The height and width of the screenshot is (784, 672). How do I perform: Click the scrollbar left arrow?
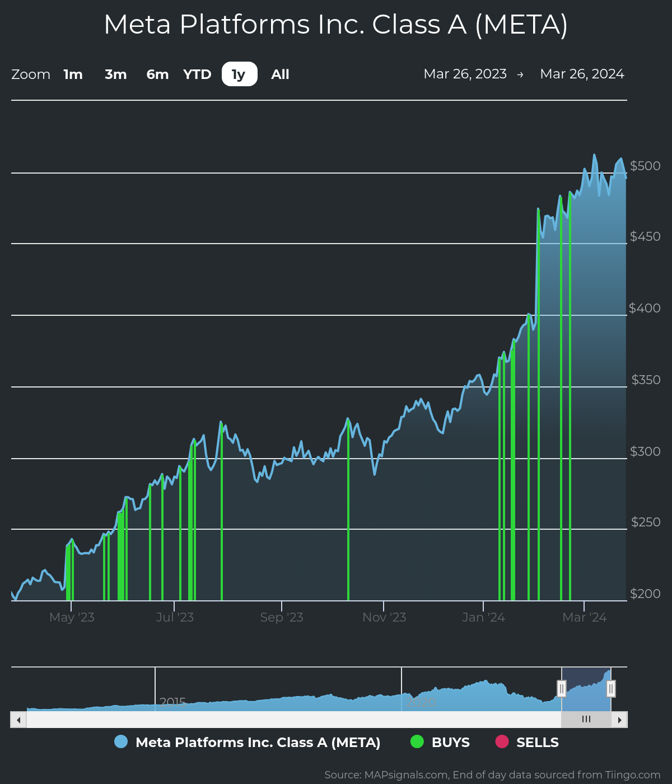pyautogui.click(x=18, y=720)
